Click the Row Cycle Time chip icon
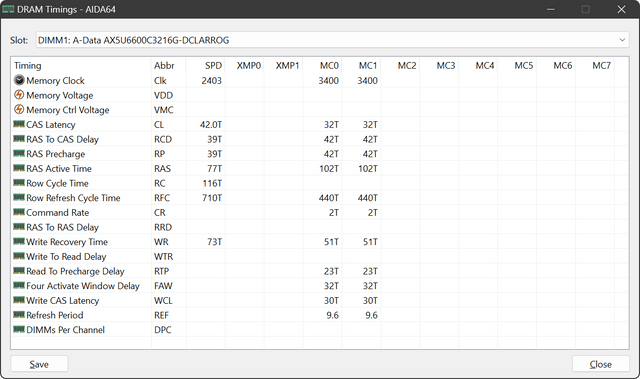Image resolution: width=640 pixels, height=379 pixels. tap(19, 182)
